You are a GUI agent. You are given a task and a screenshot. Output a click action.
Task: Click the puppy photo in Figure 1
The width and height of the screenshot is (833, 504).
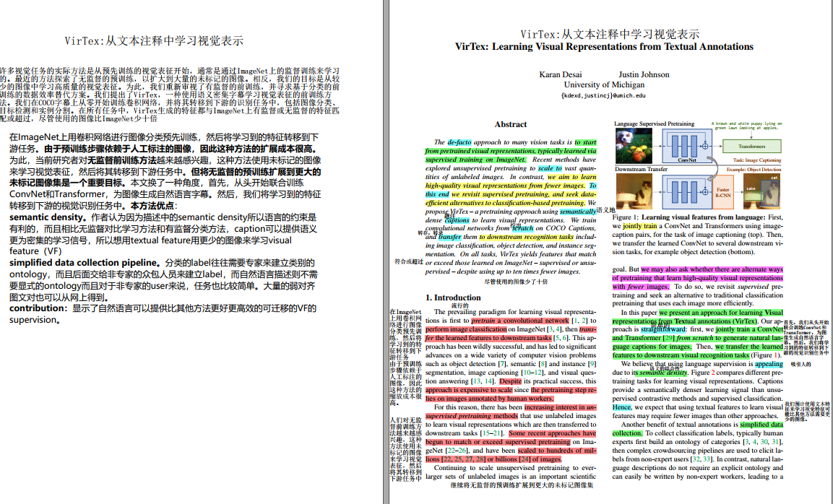pyautogui.click(x=634, y=146)
